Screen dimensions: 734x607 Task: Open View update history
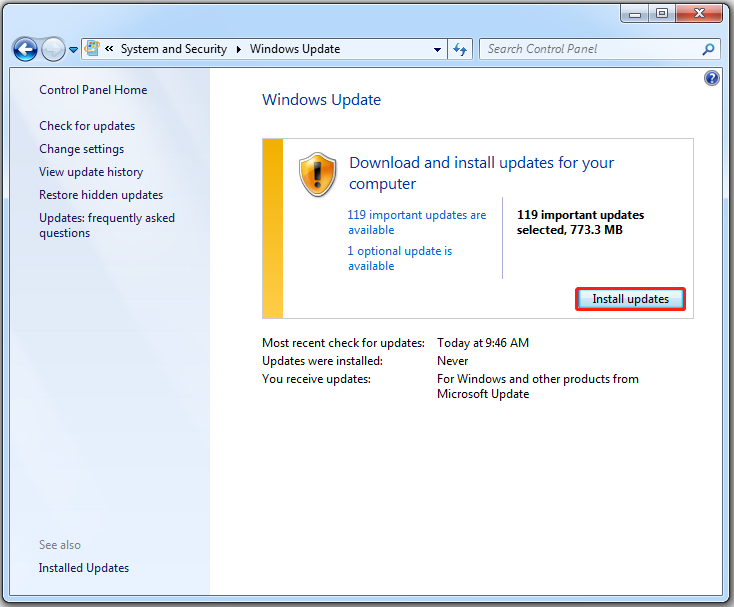tap(91, 172)
